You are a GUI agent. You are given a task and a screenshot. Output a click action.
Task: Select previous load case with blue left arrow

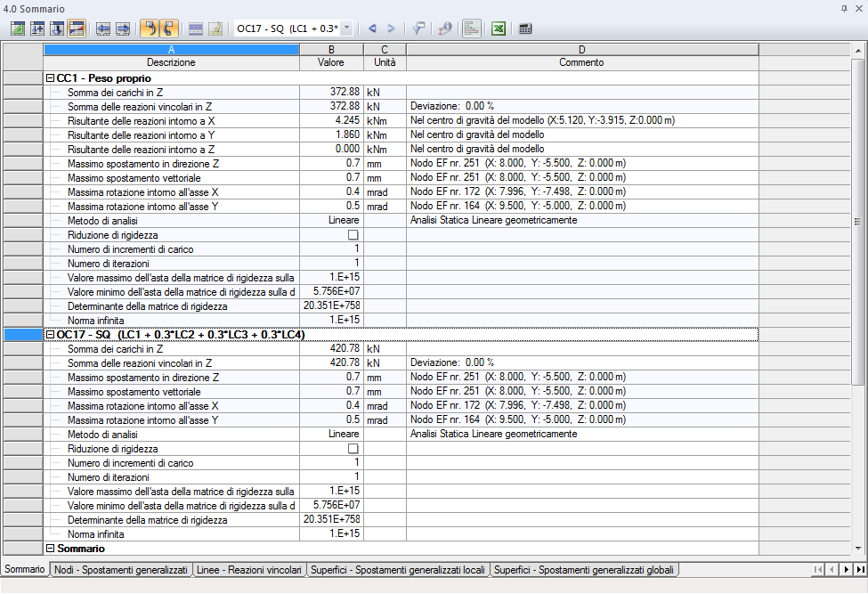(372, 28)
